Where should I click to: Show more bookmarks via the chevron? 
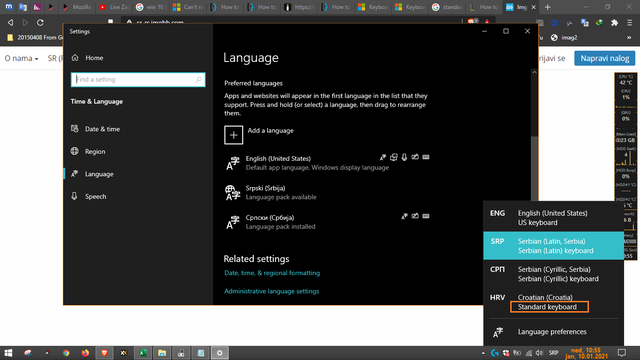(629, 38)
